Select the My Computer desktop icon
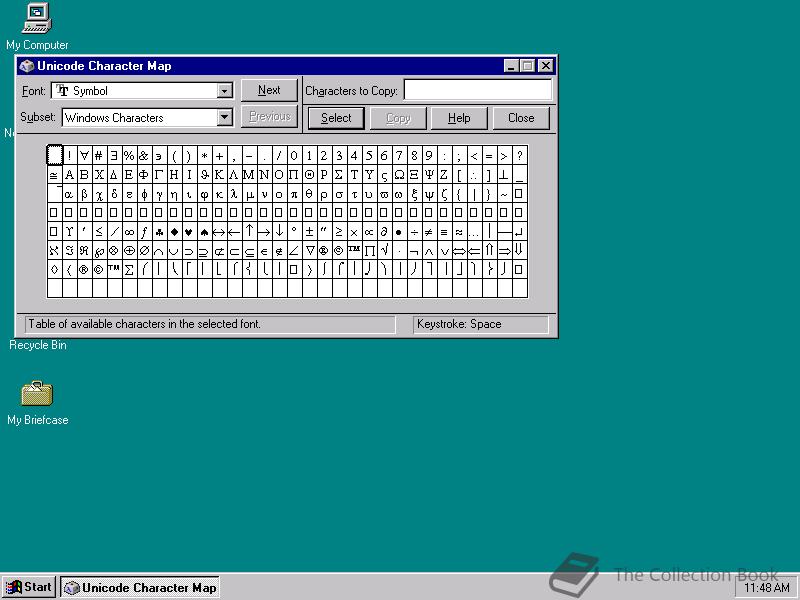The width and height of the screenshot is (800, 600). coord(37,27)
